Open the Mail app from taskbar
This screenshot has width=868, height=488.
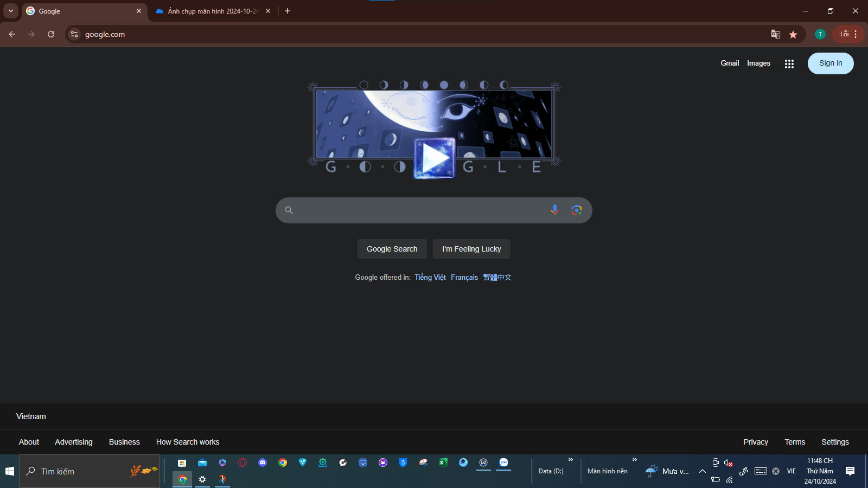coord(202,463)
